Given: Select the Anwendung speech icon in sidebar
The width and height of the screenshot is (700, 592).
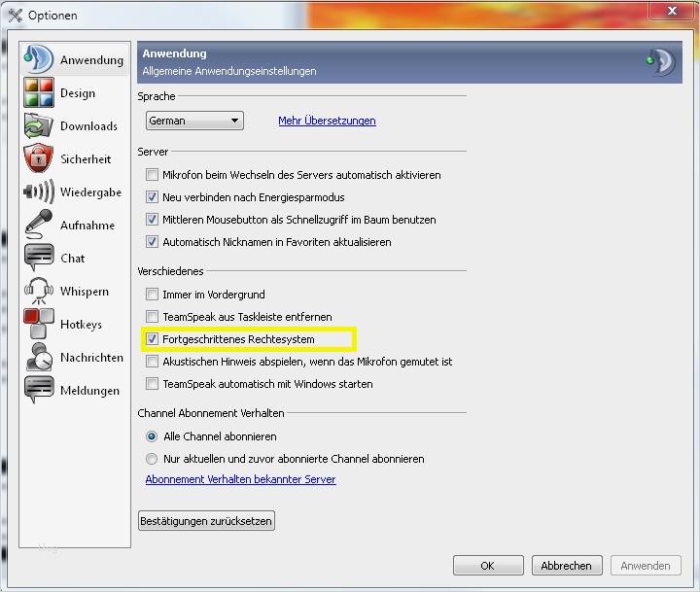Looking at the screenshot, I should [x=38, y=59].
